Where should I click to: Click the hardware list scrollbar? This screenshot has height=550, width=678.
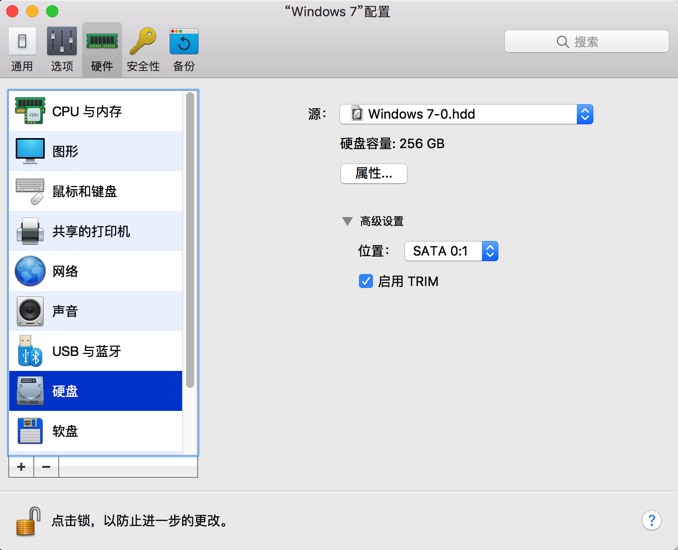click(190, 240)
